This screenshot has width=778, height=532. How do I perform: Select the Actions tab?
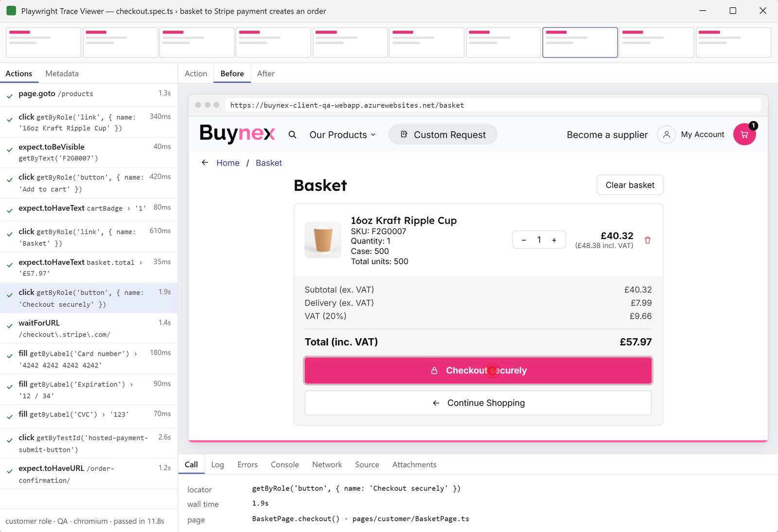(x=19, y=73)
